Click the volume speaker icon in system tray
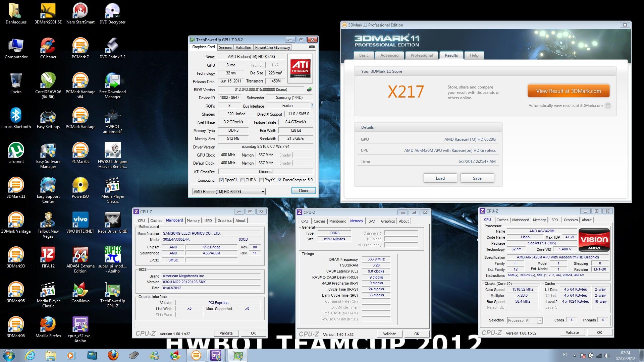 607,356
